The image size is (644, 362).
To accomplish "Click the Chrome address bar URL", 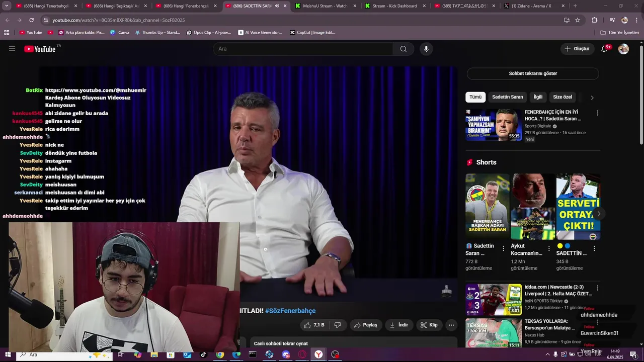I will (x=119, y=20).
